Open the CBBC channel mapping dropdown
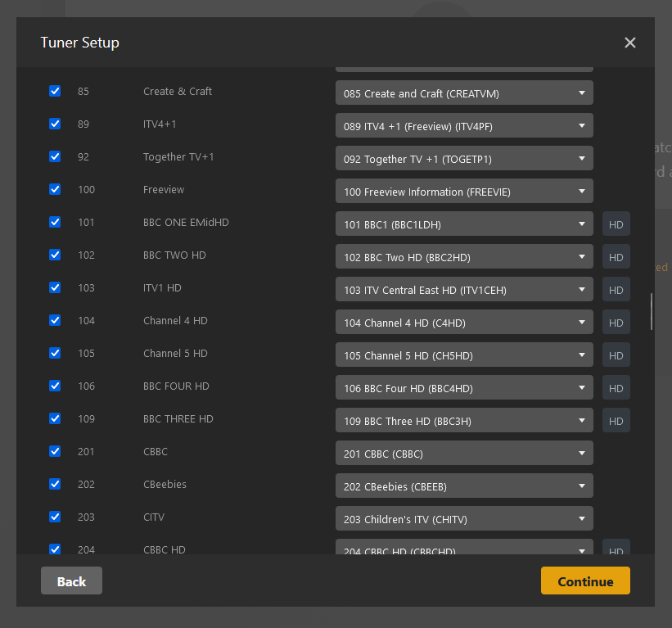The image size is (672, 628). (464, 454)
